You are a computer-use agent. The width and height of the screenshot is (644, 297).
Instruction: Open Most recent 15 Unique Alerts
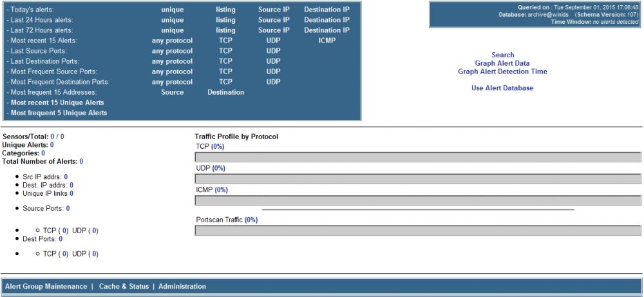click(x=57, y=102)
